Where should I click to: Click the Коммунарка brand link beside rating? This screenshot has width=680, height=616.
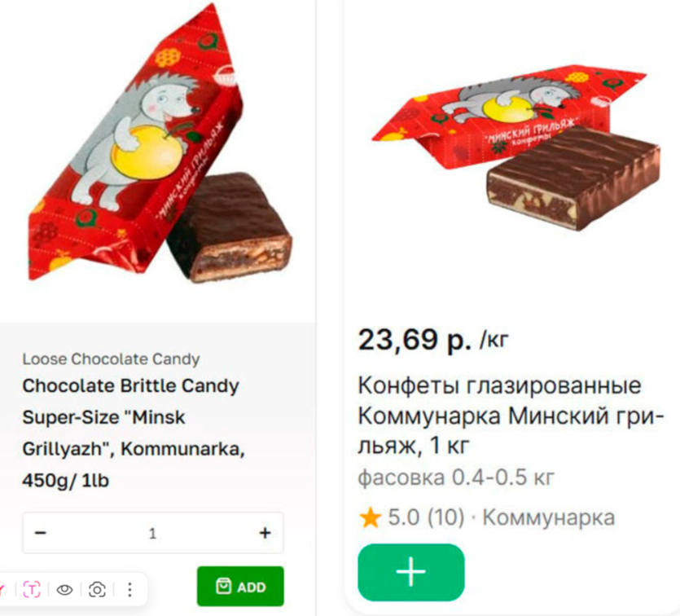point(549,517)
